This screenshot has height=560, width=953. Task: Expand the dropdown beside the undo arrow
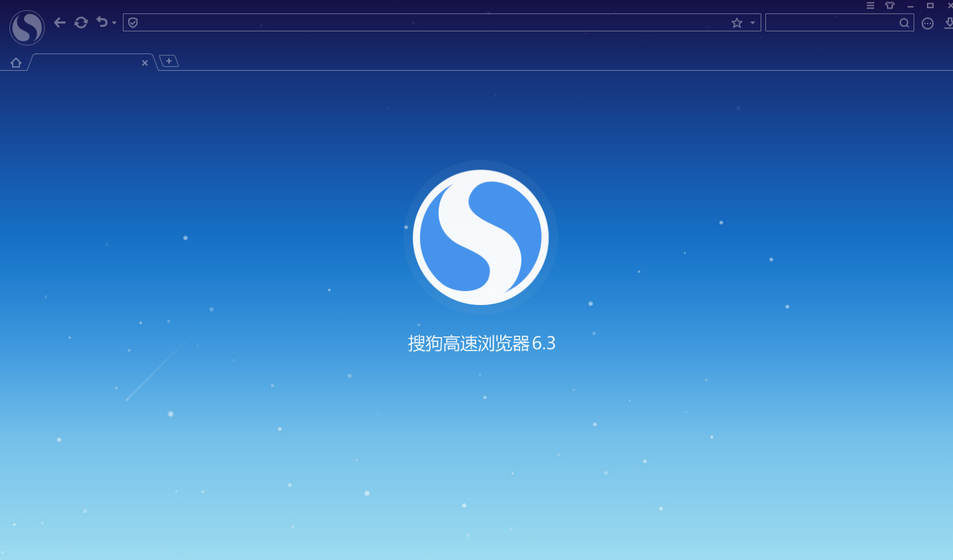point(114,23)
